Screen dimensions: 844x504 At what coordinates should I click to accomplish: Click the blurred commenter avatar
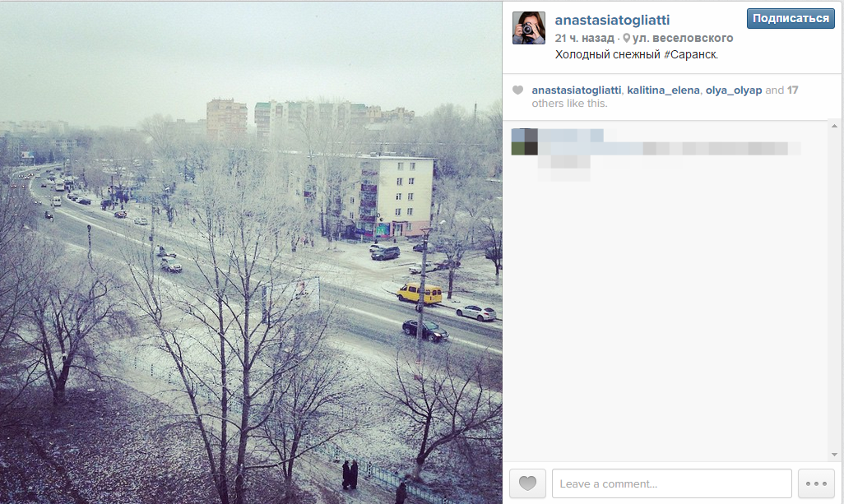click(x=524, y=142)
